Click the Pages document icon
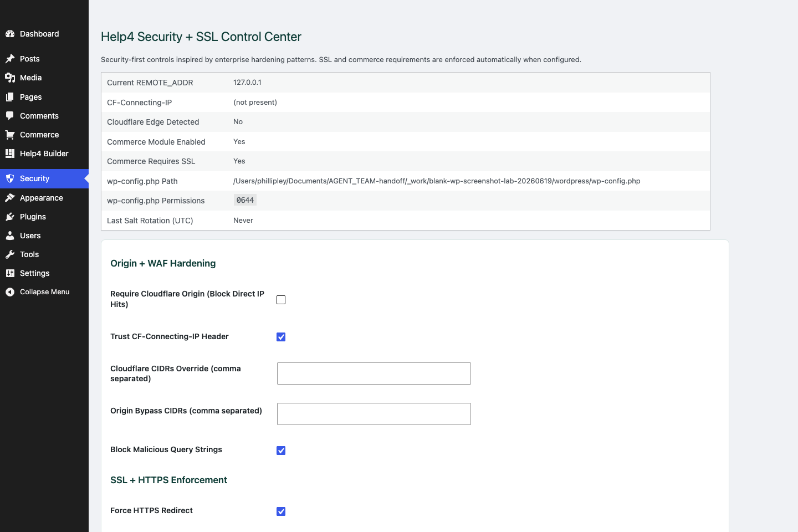This screenshot has width=798, height=532. (x=10, y=97)
